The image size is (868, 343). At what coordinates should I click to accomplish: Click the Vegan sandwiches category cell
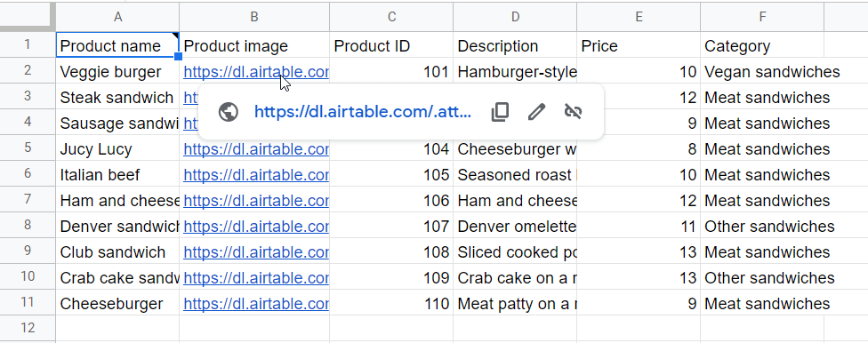point(762,72)
